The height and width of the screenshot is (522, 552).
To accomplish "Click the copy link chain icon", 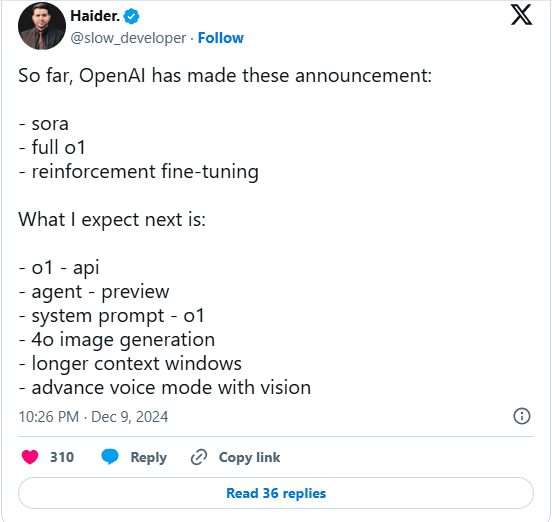I will tap(199, 457).
